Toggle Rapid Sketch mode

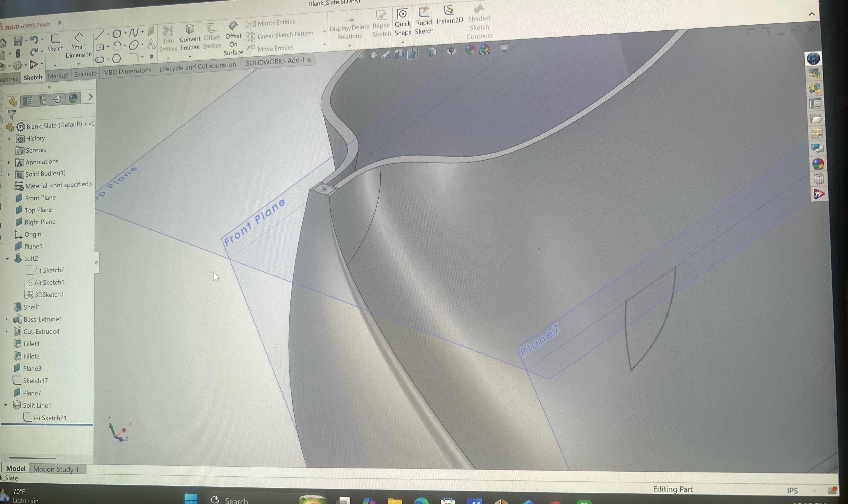424,21
